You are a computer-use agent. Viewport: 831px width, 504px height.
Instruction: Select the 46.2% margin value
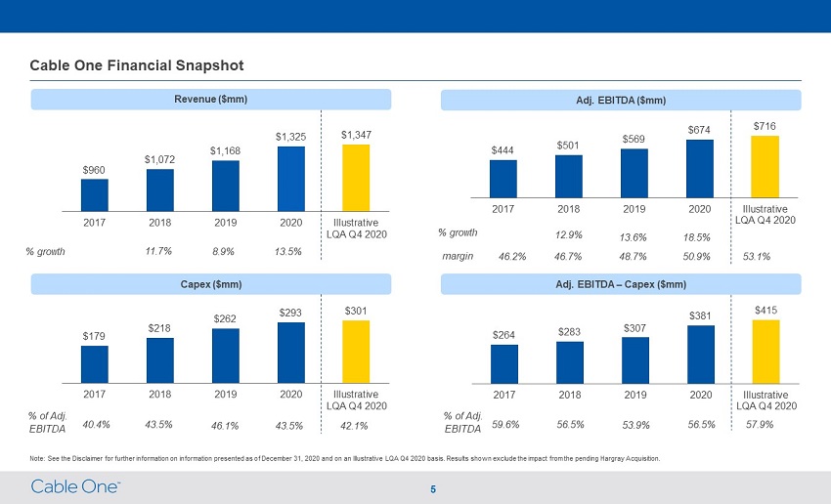point(512,257)
